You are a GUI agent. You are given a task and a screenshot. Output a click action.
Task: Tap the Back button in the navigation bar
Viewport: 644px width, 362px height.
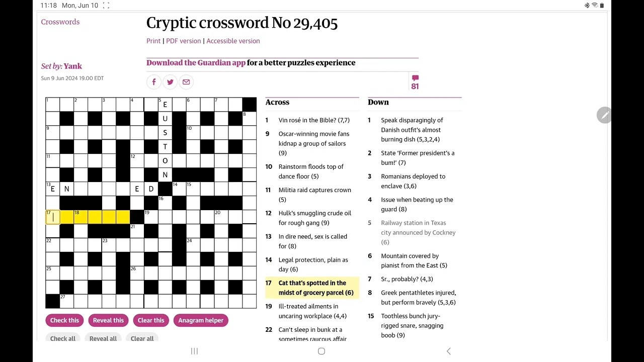point(448,351)
